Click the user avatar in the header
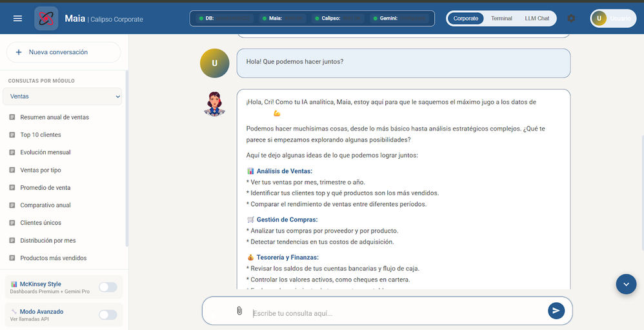 pyautogui.click(x=599, y=19)
